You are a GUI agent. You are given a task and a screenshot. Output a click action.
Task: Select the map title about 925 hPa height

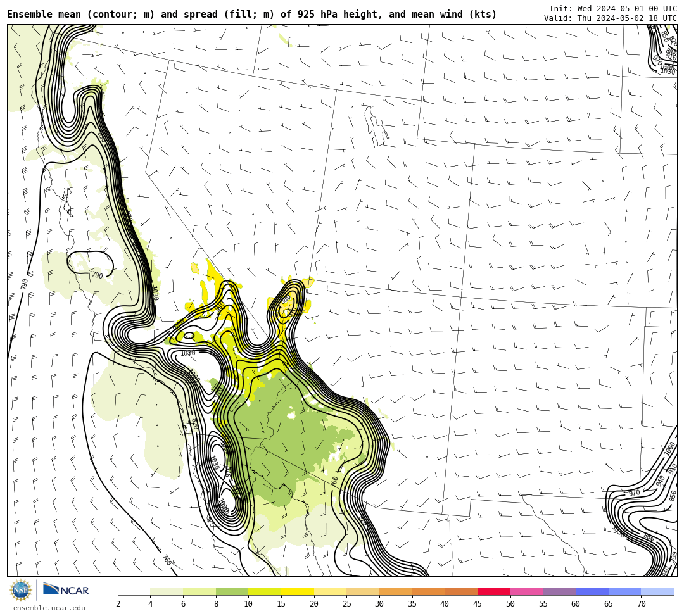251,15
